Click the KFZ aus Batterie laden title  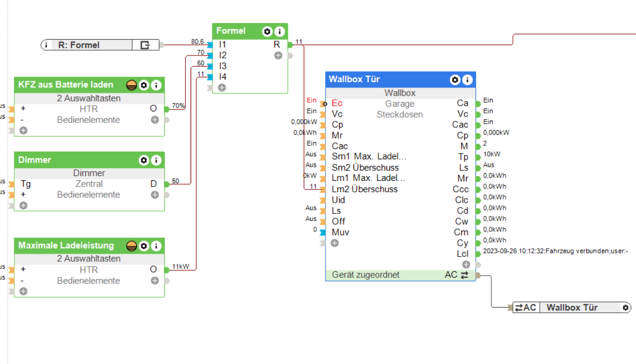tap(66, 85)
